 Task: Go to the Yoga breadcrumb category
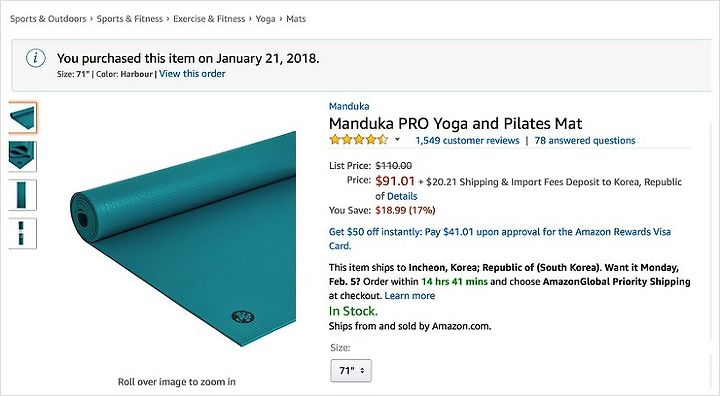click(x=265, y=19)
